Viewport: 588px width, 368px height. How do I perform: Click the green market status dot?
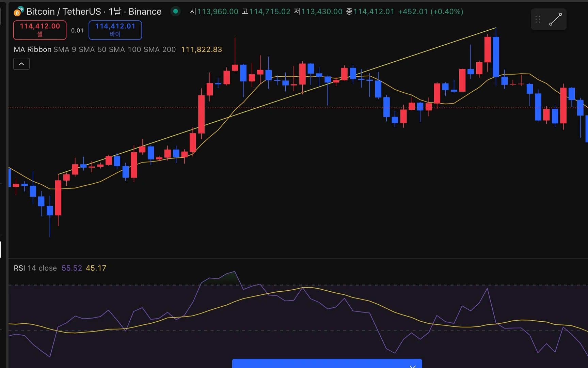pyautogui.click(x=175, y=11)
